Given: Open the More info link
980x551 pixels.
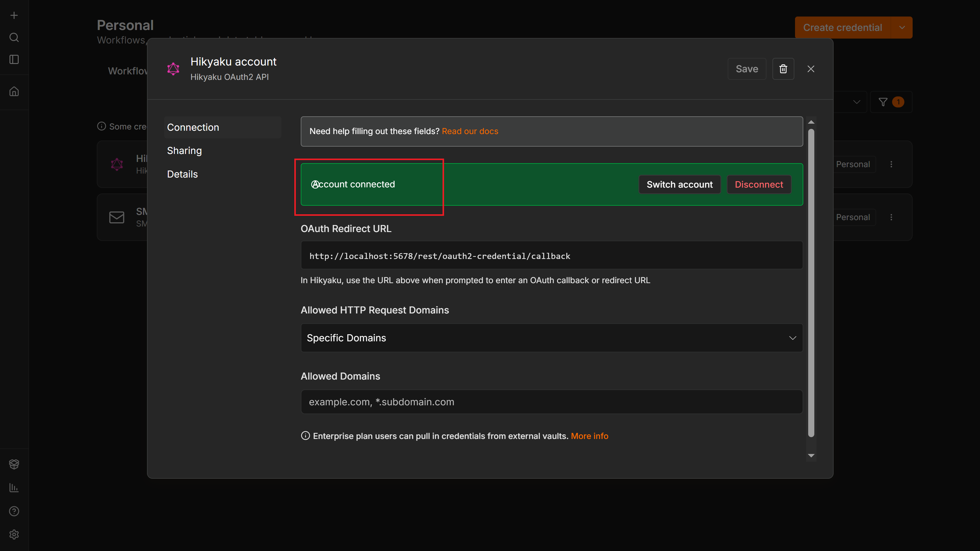Looking at the screenshot, I should pyautogui.click(x=589, y=436).
